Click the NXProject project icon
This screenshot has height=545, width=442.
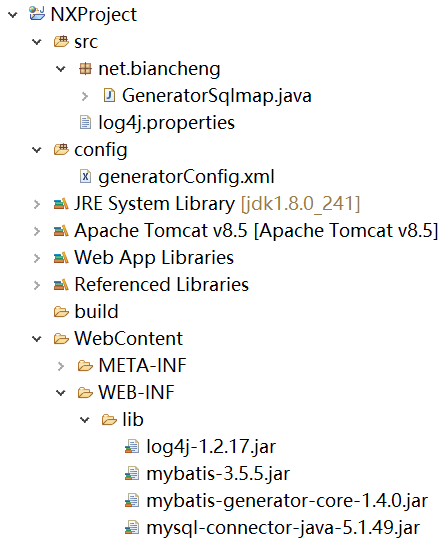37,14
